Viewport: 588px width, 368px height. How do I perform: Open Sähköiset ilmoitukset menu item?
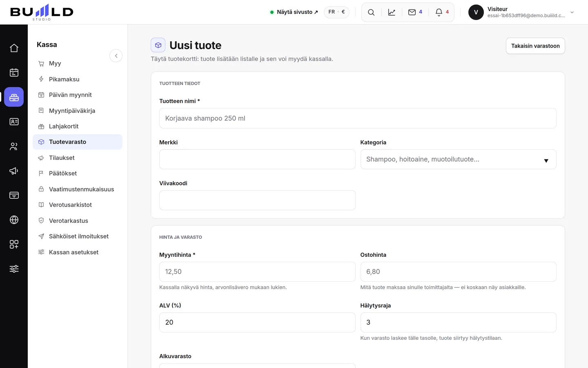[78, 236]
